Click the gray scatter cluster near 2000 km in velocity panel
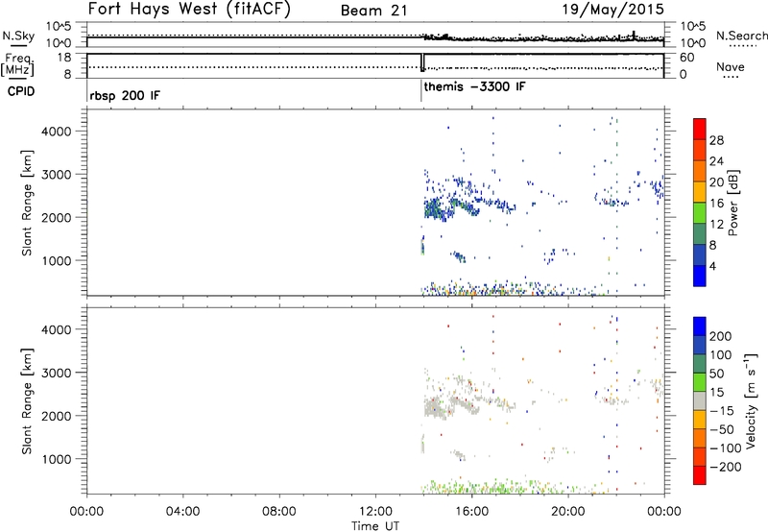 point(435,407)
